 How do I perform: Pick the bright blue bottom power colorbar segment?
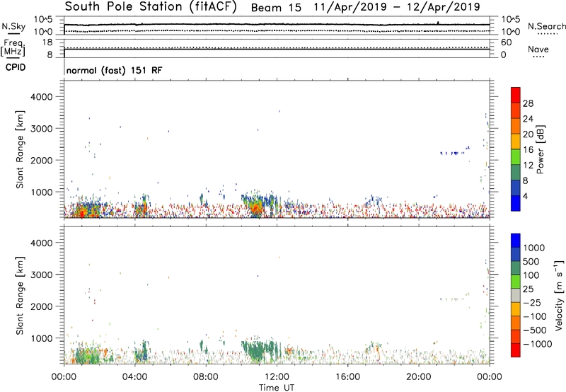point(516,203)
